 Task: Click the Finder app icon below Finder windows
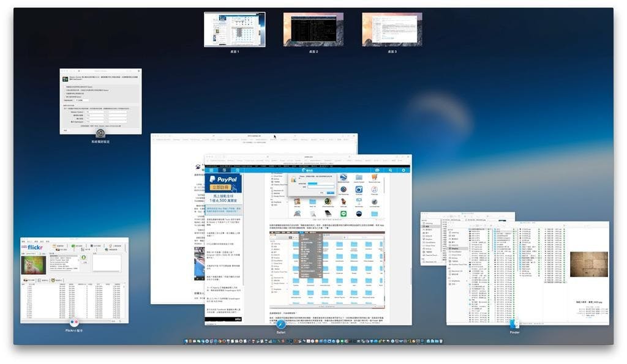pos(514,323)
